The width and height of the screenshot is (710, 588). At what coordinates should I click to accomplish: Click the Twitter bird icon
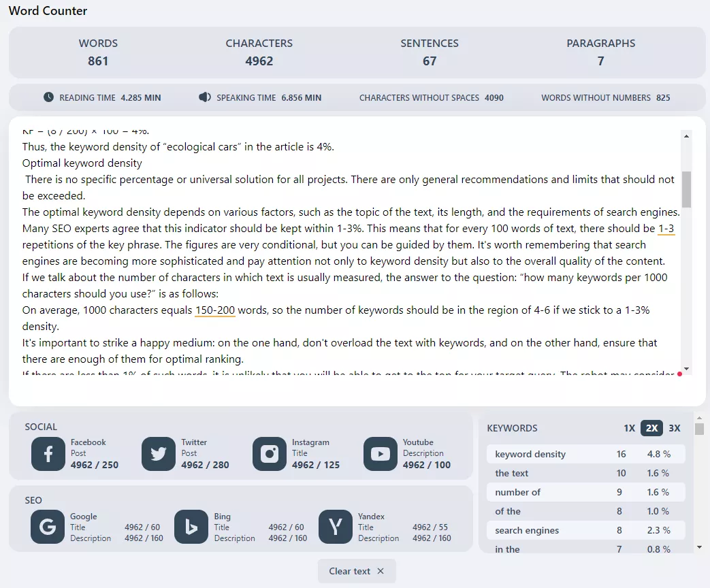click(159, 453)
